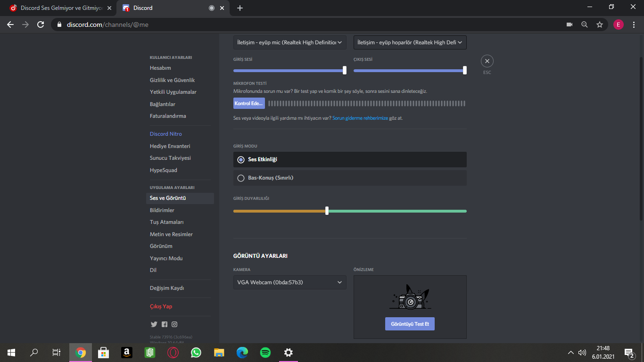Image resolution: width=644 pixels, height=362 pixels.
Task: Open Discord's Twitter page icon
Action: point(154,324)
